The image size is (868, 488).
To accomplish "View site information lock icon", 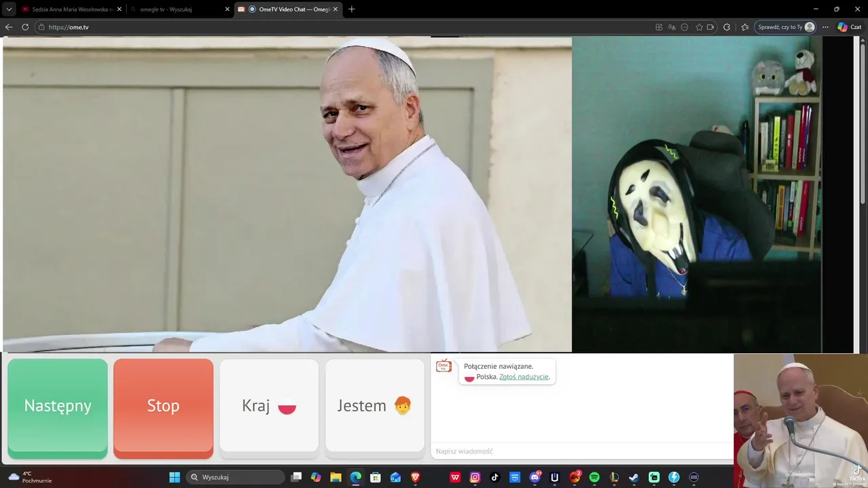I will (x=41, y=27).
